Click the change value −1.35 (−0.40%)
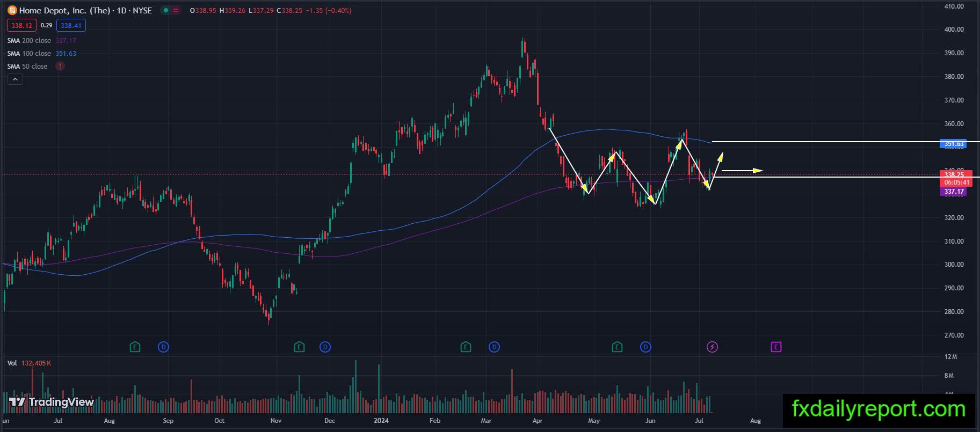The image size is (980, 432). [x=329, y=10]
